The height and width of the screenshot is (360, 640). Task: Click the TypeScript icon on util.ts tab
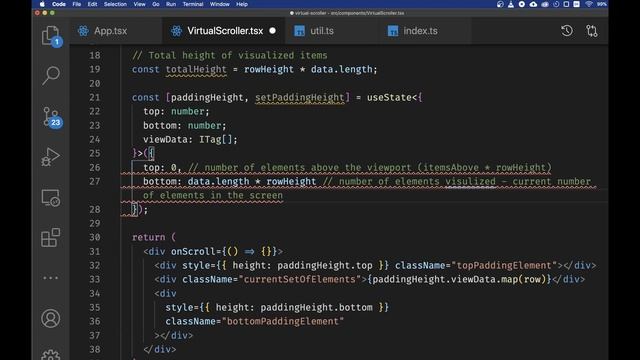pos(300,31)
